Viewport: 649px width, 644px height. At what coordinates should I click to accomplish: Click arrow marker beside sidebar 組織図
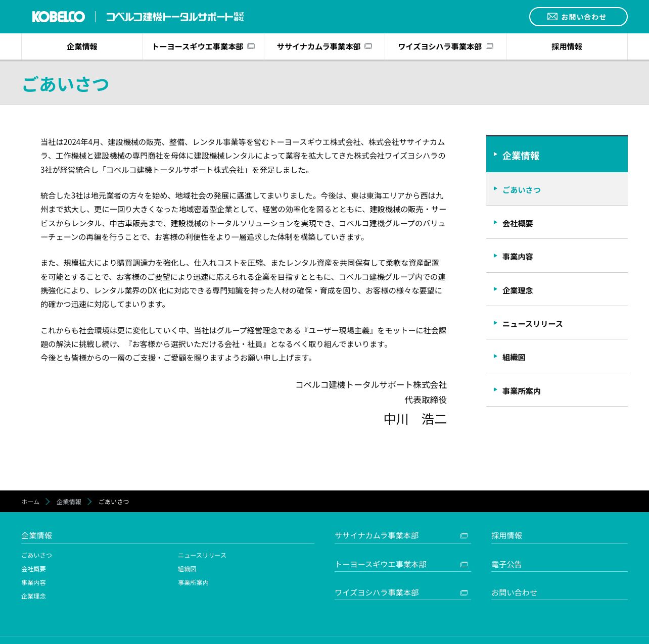click(x=495, y=356)
